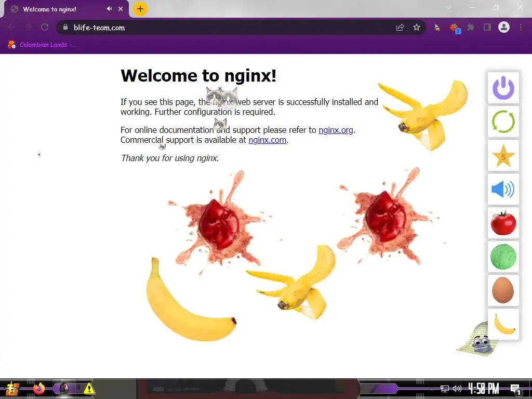The width and height of the screenshot is (532, 399).
Task: Click the gold star rating icon
Action: 503,155
